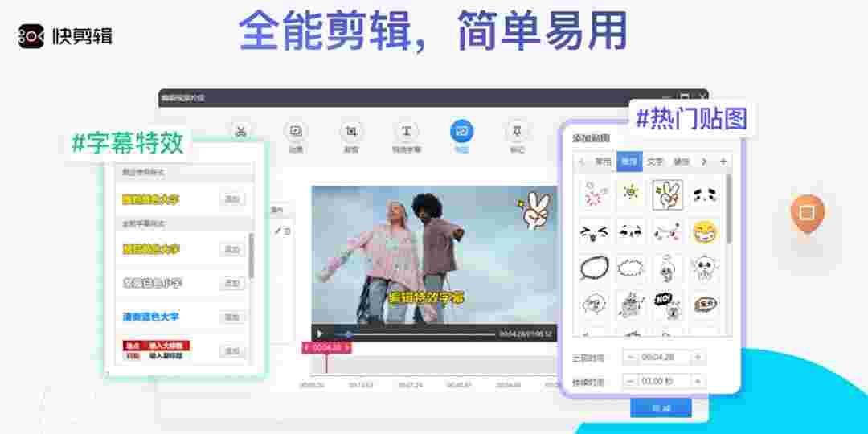The image size is (868, 434).
Task: Decrease the sticker appear time 00:04.28
Action: coord(630,358)
